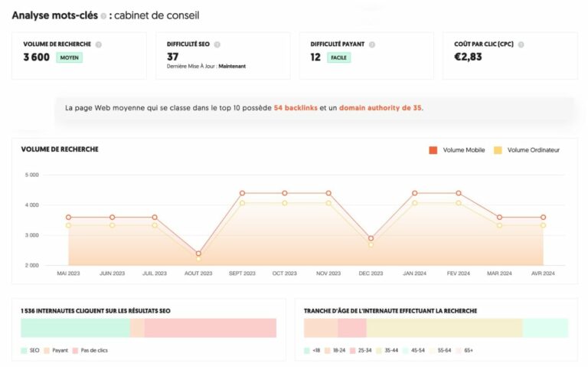
Task: Click the yellow Volume Ordinateur legend swatch
Action: click(x=498, y=150)
